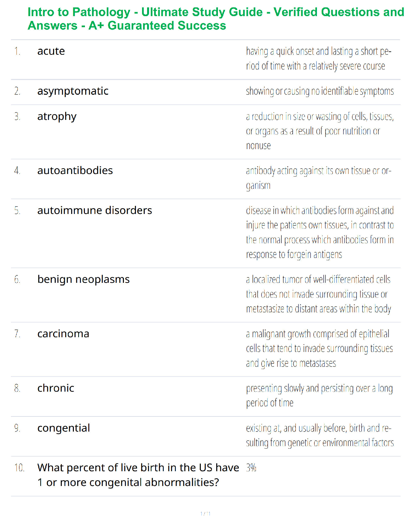Select the term 'acute'
The image size is (411, 532).
coord(51,51)
